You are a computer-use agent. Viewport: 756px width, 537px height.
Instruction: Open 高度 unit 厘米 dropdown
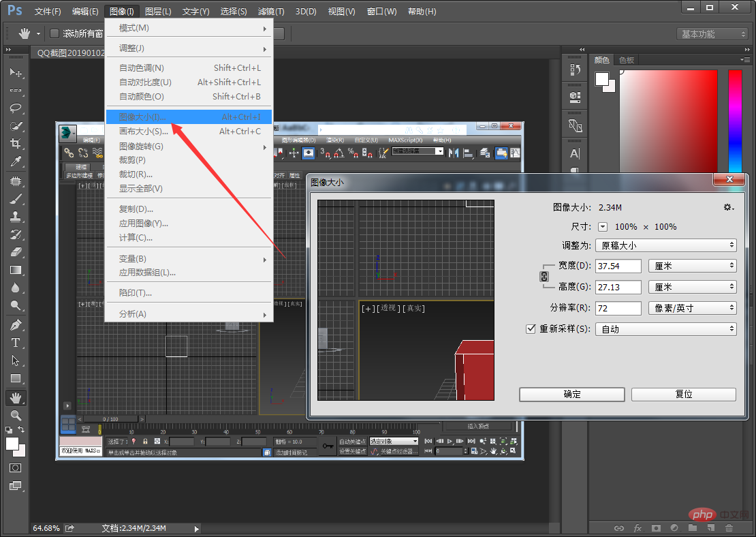tap(693, 287)
